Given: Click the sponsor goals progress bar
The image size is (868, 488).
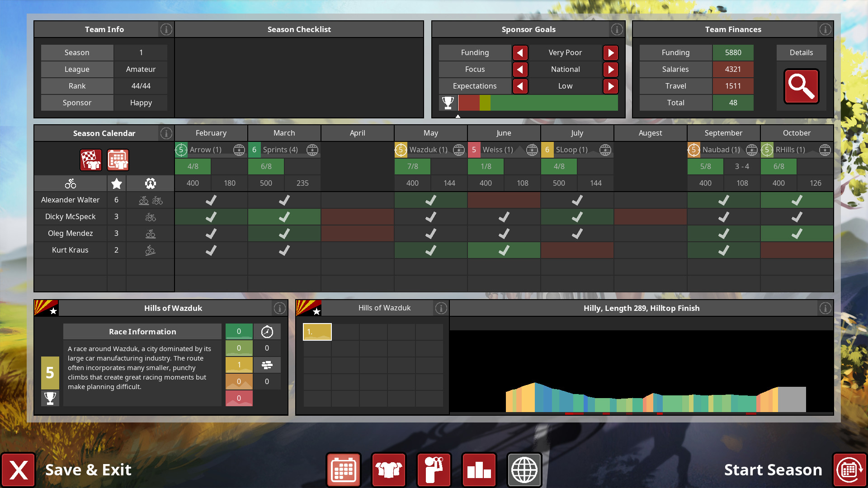Looking at the screenshot, I should coord(538,103).
